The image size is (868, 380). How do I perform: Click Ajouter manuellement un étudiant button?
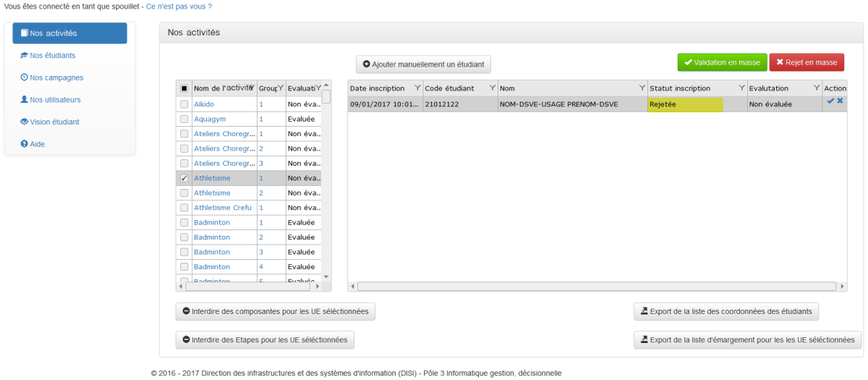tap(423, 64)
